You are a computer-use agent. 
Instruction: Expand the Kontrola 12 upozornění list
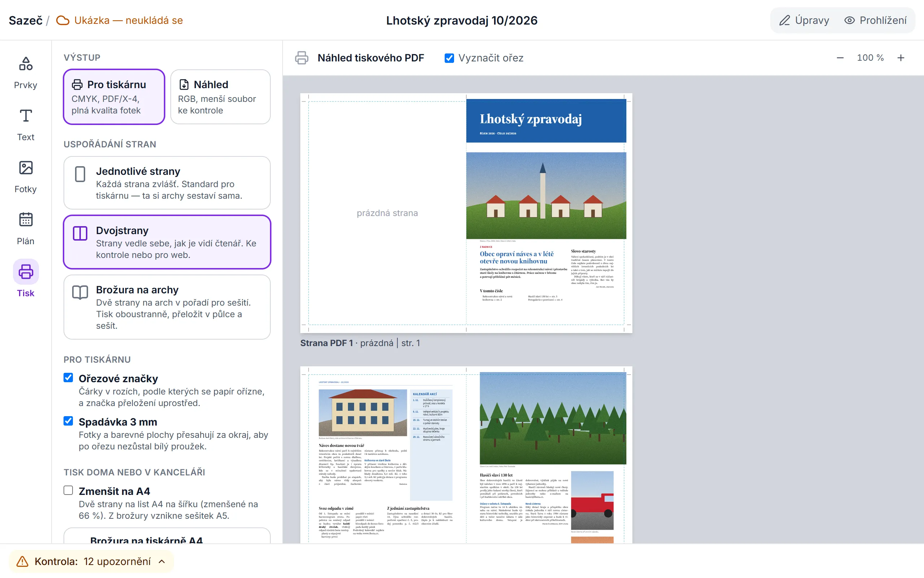(x=92, y=561)
